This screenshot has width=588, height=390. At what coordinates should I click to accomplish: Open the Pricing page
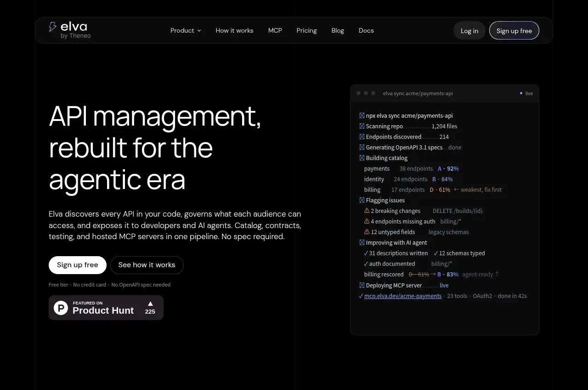click(x=307, y=30)
